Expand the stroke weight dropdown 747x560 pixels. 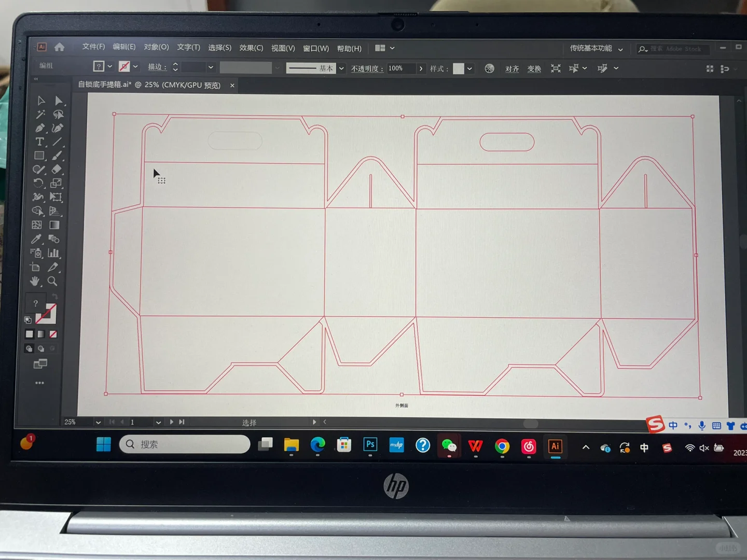(211, 67)
